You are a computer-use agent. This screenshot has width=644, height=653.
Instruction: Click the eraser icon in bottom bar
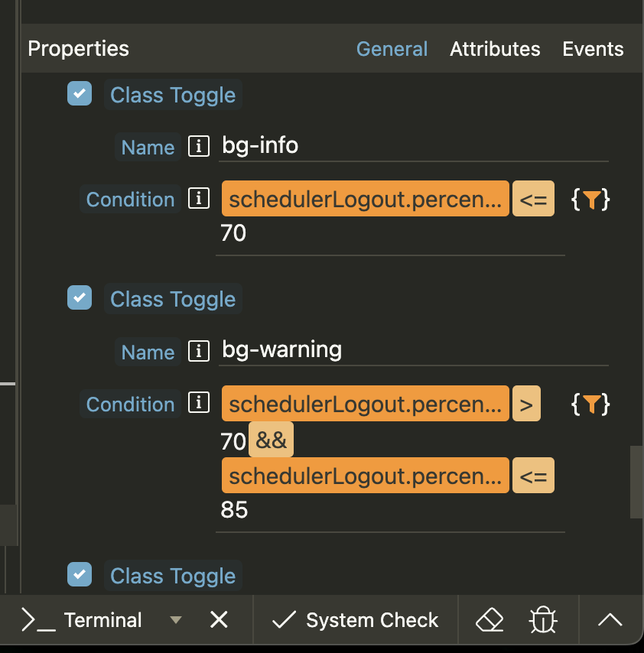pyautogui.click(x=490, y=620)
